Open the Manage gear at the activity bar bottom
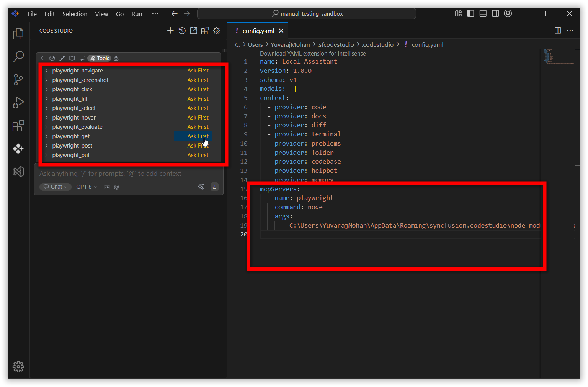Image resolution: width=588 pixels, height=387 pixels. [x=18, y=367]
